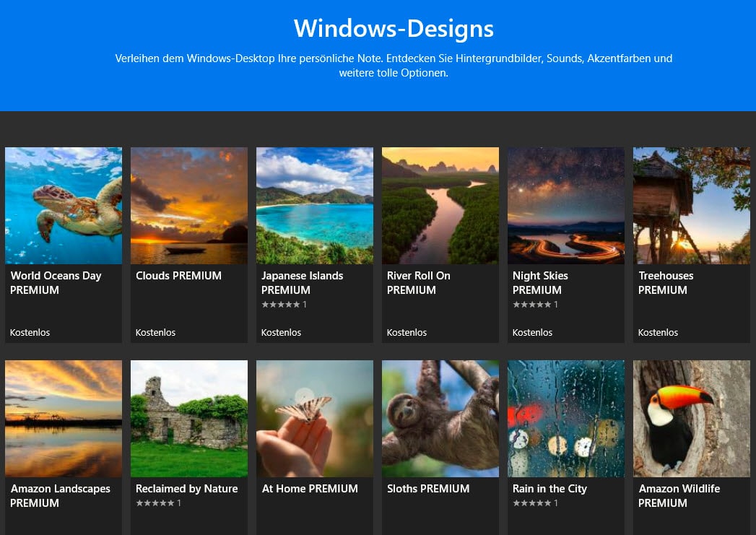Select the Treehouses PREMIUM theme
Image resolution: width=756 pixels, height=535 pixels.
click(x=691, y=206)
